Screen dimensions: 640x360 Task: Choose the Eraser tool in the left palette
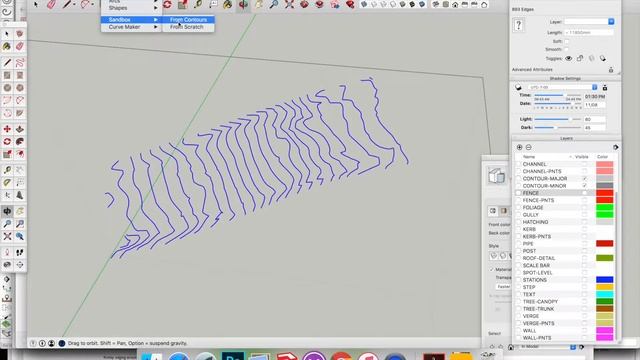[x=20, y=47]
